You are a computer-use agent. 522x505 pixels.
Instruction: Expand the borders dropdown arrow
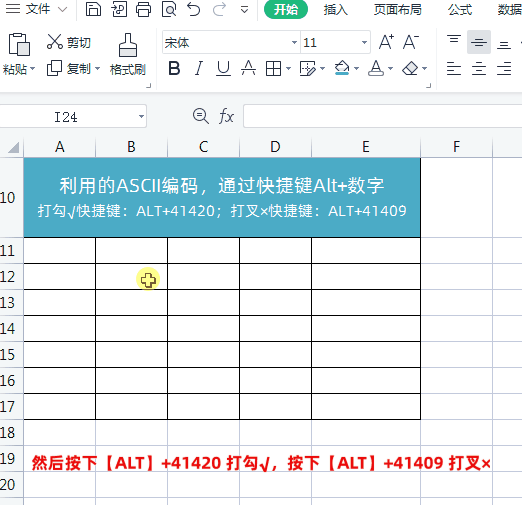(x=289, y=69)
